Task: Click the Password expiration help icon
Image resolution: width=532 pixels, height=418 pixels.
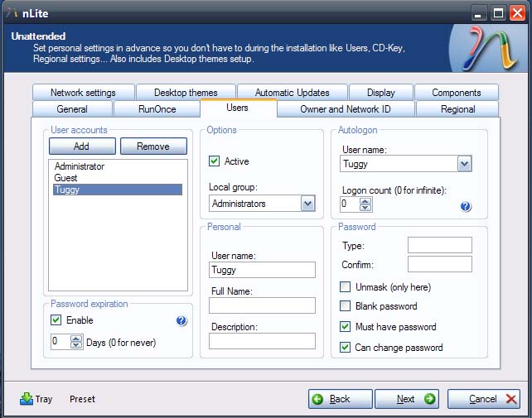Action: [x=181, y=320]
